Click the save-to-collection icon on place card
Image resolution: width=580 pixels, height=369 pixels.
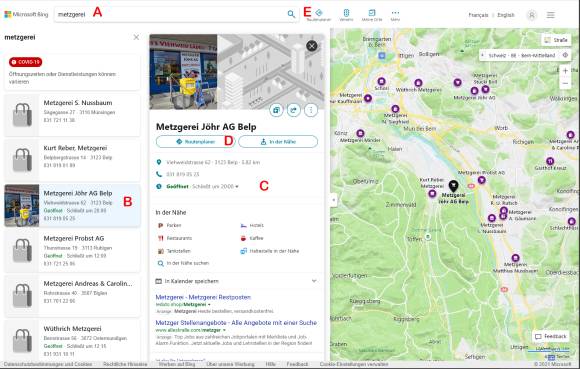click(x=276, y=110)
